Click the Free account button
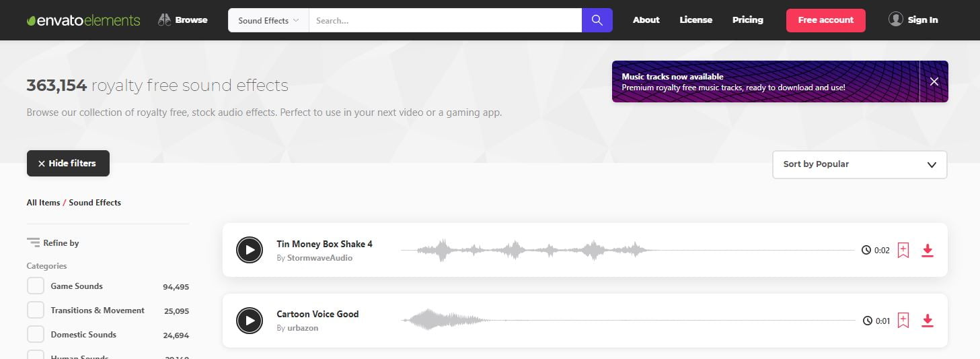 pyautogui.click(x=825, y=20)
